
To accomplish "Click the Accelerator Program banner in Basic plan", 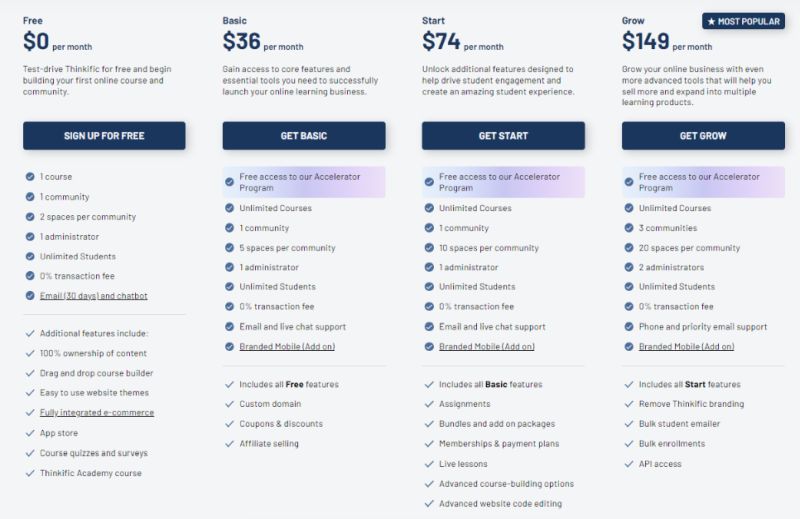I will click(x=304, y=182).
